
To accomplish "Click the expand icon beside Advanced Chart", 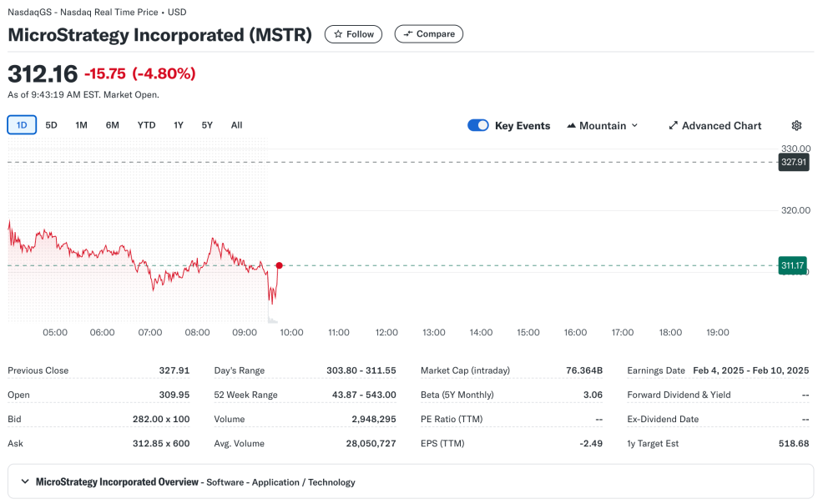I will click(673, 124).
